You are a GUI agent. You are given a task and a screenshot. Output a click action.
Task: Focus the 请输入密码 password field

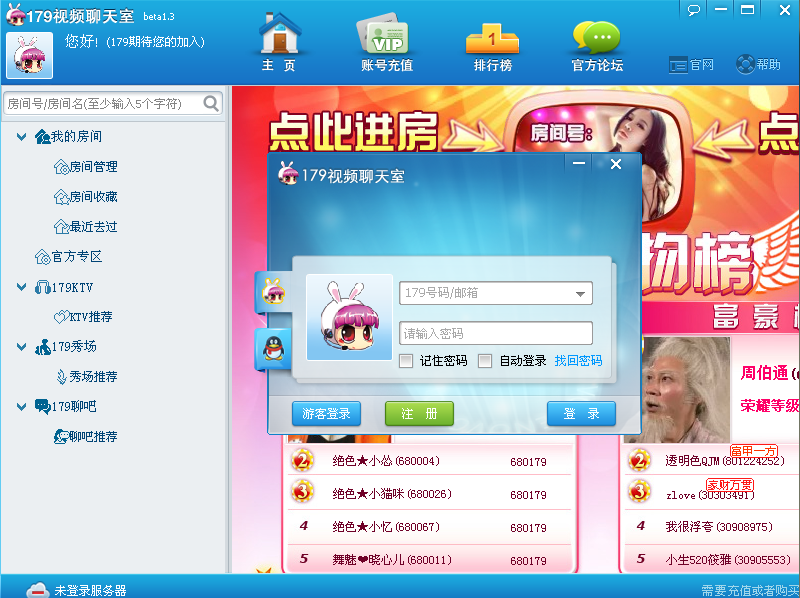pyautogui.click(x=496, y=333)
